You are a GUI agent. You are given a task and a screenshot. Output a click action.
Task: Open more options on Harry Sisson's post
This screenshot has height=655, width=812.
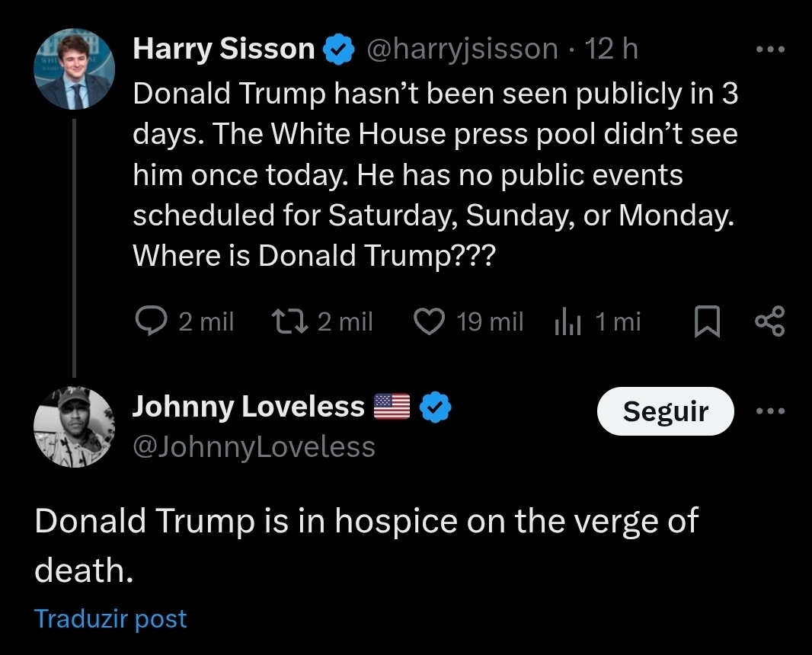coord(769,50)
